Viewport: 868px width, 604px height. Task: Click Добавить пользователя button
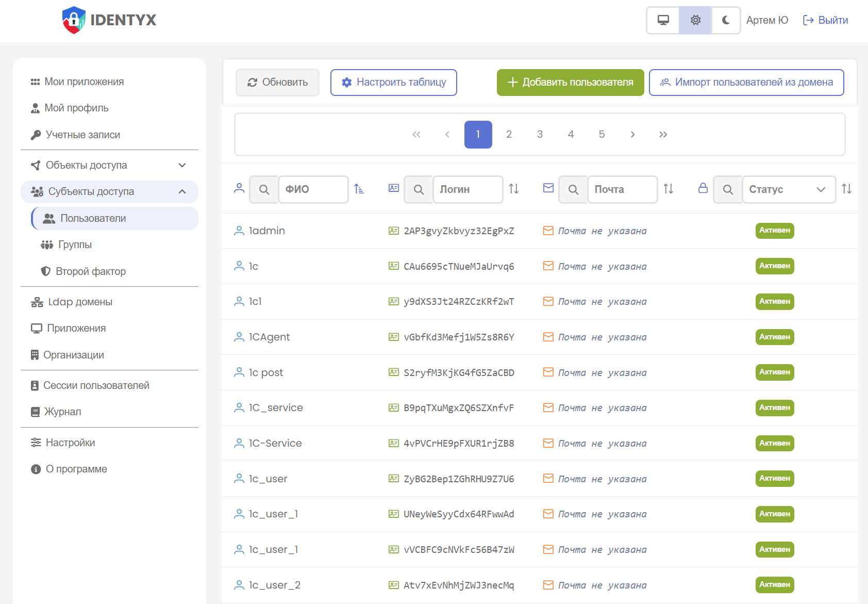[x=570, y=83]
